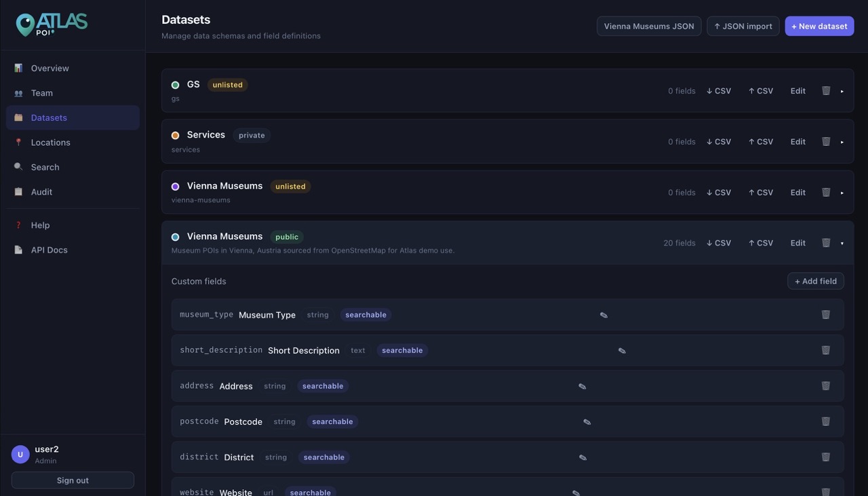Viewport: 868px width, 496px height.
Task: Delete the district field
Action: point(826,457)
